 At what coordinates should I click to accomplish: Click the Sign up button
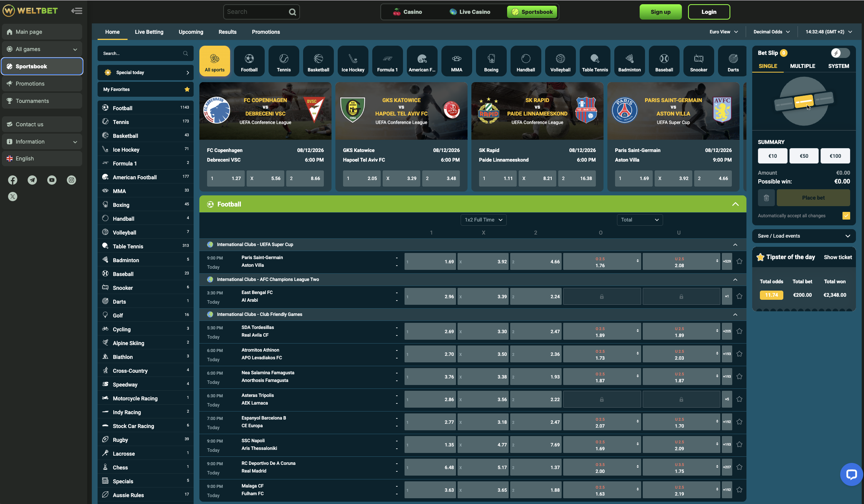point(660,12)
